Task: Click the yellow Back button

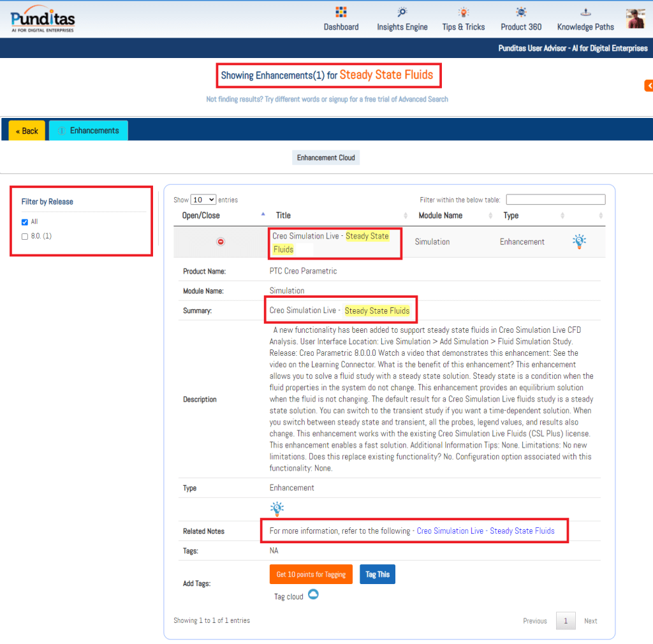Action: click(27, 131)
